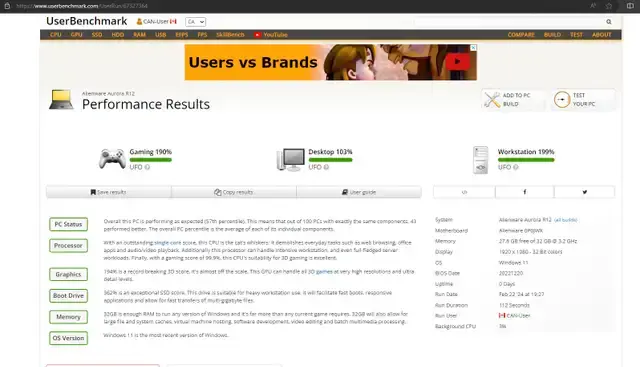
Task: Follow the single core link
Action: point(167,242)
